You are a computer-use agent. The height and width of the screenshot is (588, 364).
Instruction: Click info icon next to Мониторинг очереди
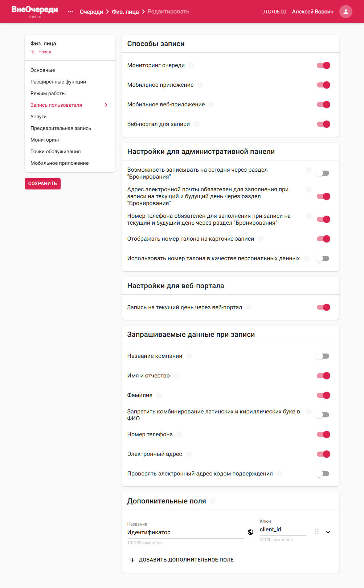[x=191, y=65]
